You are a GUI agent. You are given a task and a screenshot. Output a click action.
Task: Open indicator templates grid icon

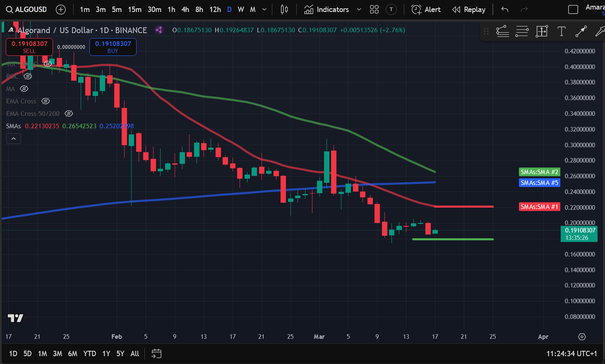coord(374,10)
